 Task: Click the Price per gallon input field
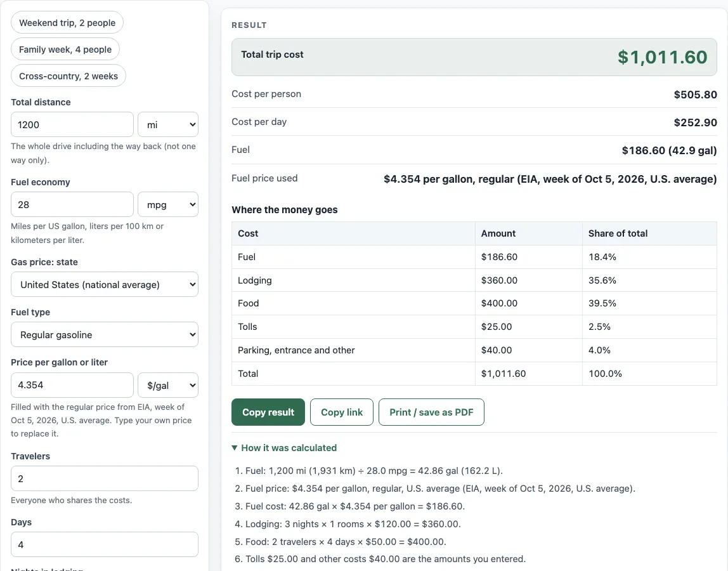pos(72,385)
